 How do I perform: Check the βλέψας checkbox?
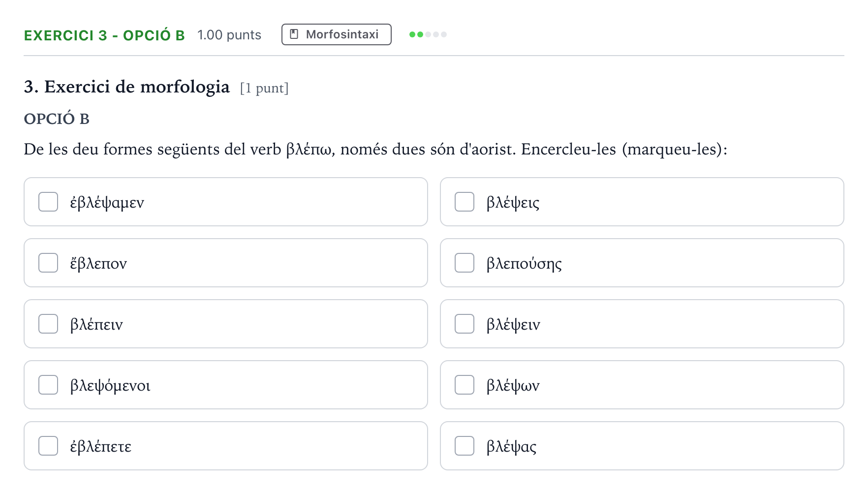coord(465,446)
